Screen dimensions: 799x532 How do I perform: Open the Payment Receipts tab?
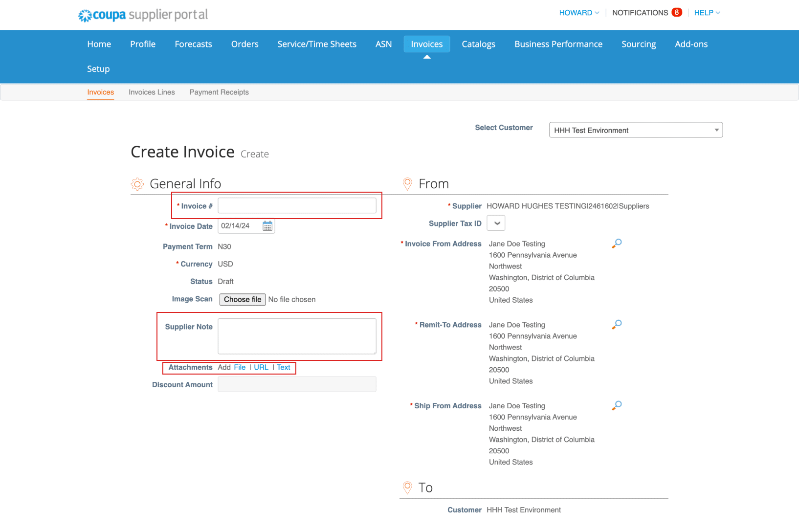point(219,92)
